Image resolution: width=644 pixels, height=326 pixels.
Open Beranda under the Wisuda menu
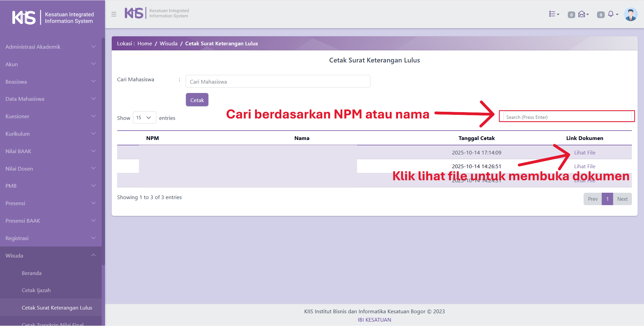click(x=32, y=273)
